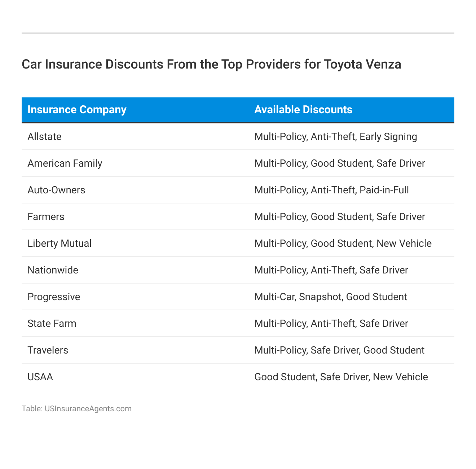Select the Nationwide company cell
Viewport: 476px width, 469px height.
click(53, 270)
